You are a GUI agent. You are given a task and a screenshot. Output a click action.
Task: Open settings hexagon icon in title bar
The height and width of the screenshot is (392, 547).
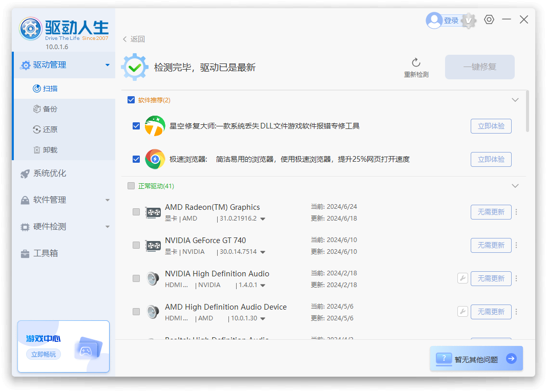(x=489, y=19)
